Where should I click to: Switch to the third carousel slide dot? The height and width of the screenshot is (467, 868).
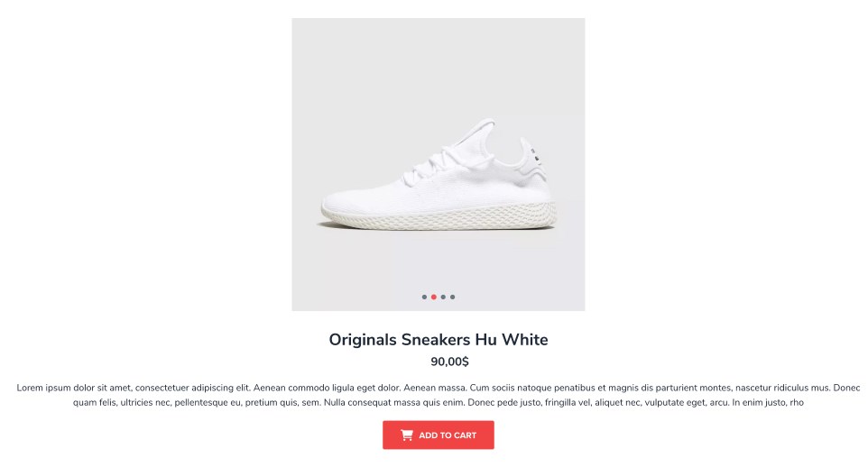443,298
